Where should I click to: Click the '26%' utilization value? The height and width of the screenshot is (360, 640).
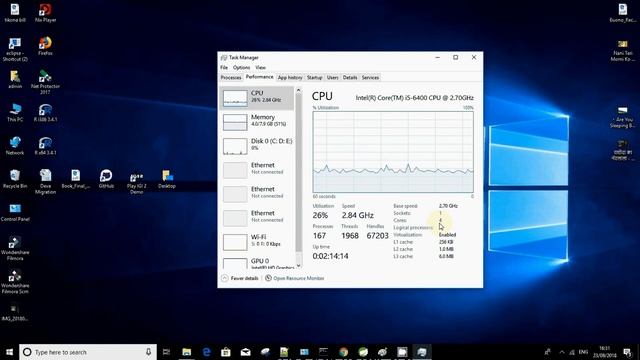point(320,215)
